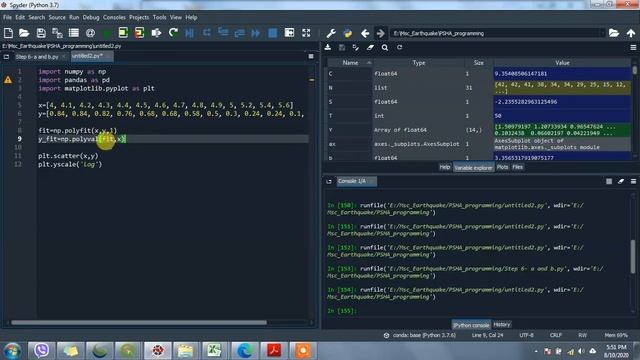Select the variable T row with int type
Viewport: 640px width, 360px height.
(x=479, y=116)
